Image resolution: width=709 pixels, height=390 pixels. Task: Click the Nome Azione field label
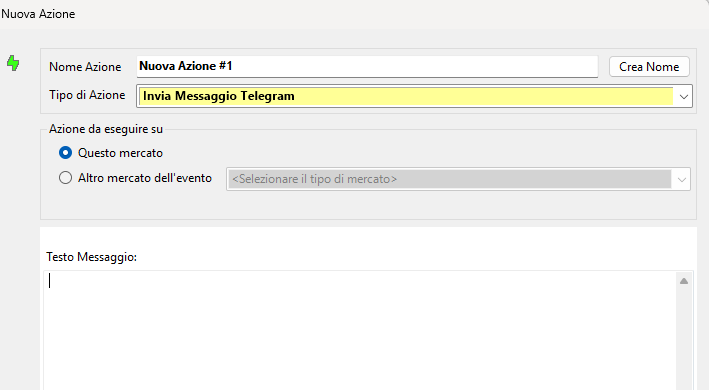pos(85,67)
